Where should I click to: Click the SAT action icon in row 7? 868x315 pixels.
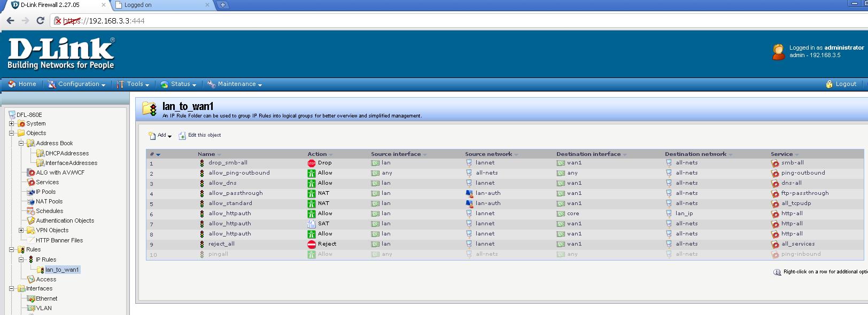[x=311, y=224]
